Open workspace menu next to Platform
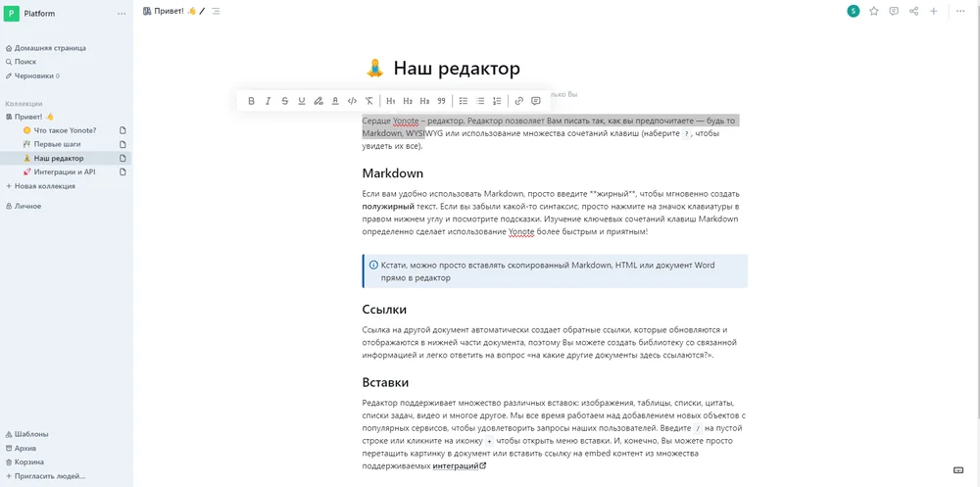 [122, 14]
